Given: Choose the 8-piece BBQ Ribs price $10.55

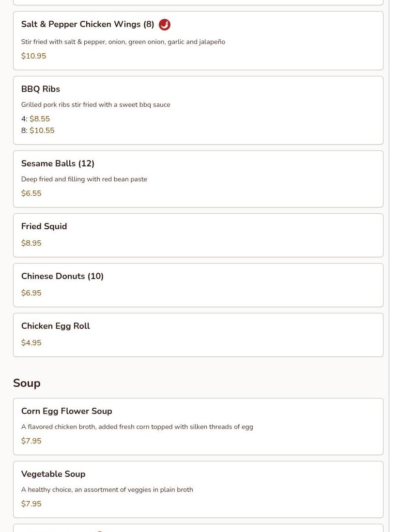Looking at the screenshot, I should (42, 131).
